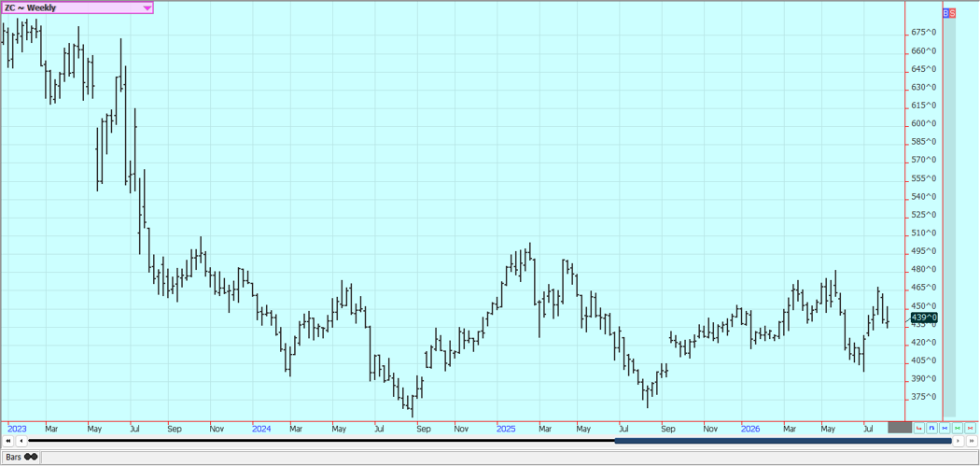The height and width of the screenshot is (466, 980).
Task: Click the two black dots beside Bars
Action: [x=30, y=458]
